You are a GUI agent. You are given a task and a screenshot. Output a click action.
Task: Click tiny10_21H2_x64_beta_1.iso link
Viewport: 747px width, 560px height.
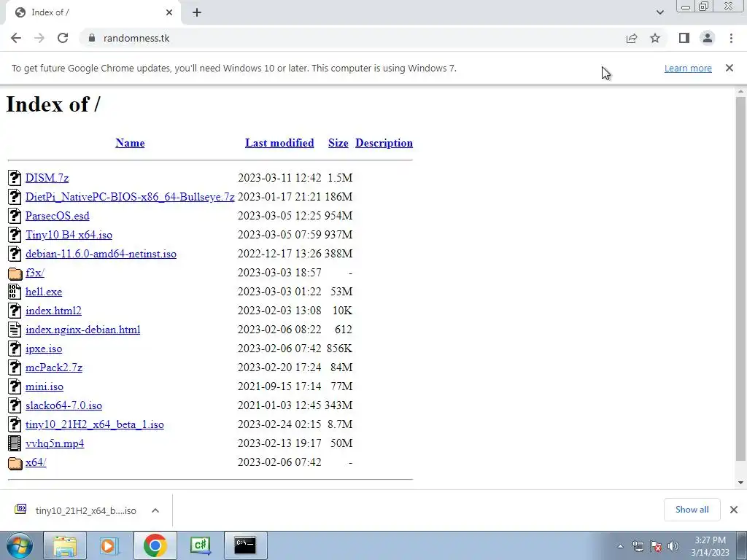pyautogui.click(x=95, y=424)
